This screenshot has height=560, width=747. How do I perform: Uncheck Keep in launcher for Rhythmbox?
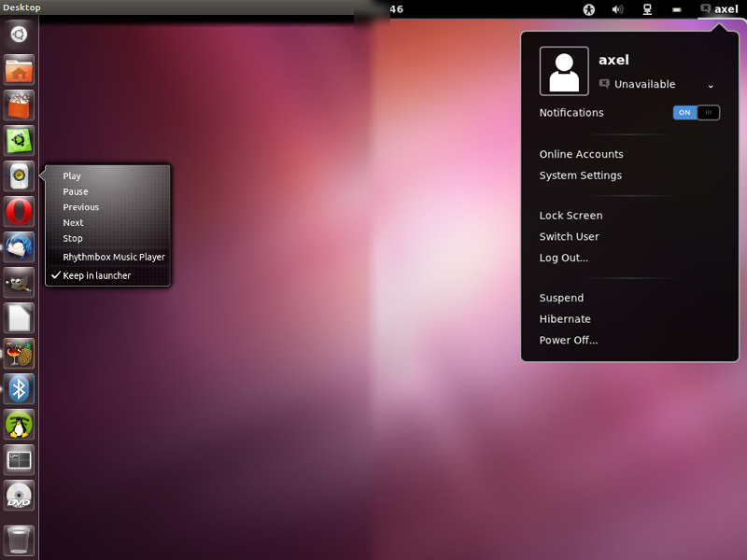(96, 275)
